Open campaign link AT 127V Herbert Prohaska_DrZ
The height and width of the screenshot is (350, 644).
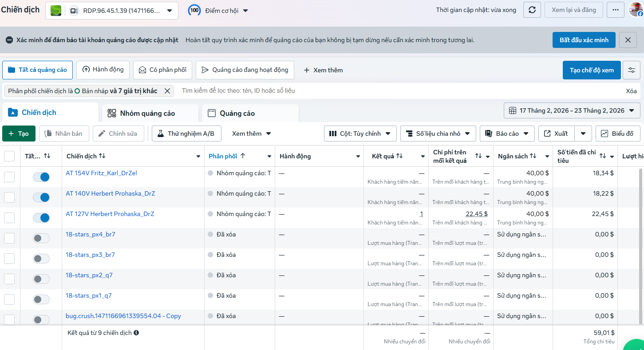tap(110, 214)
